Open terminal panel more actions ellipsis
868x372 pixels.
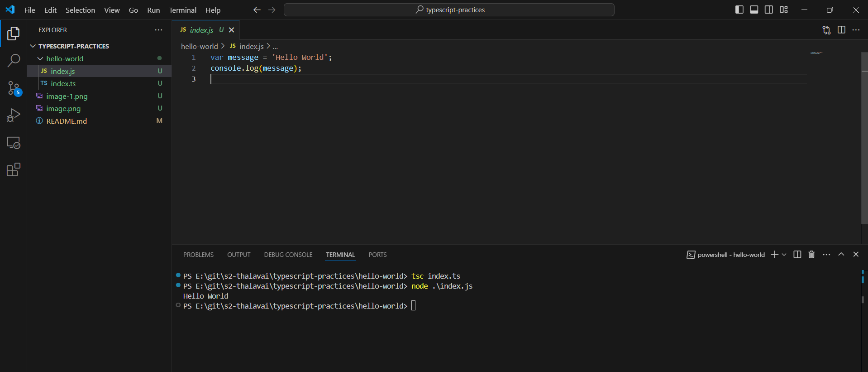[826, 255]
